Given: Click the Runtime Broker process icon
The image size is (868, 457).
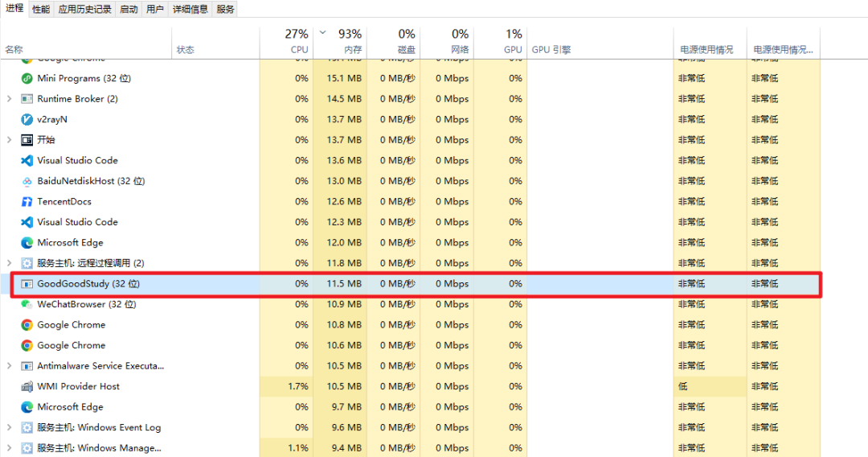Looking at the screenshot, I should [27, 99].
